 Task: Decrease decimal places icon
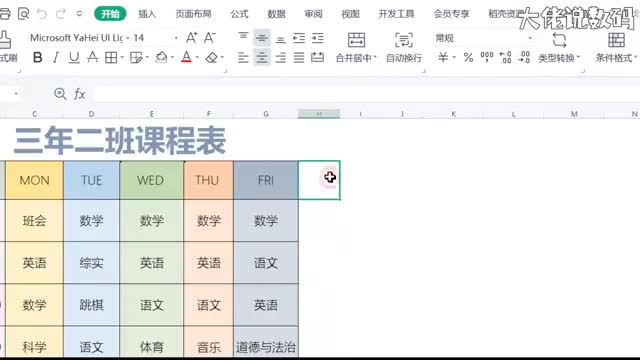tap(524, 58)
